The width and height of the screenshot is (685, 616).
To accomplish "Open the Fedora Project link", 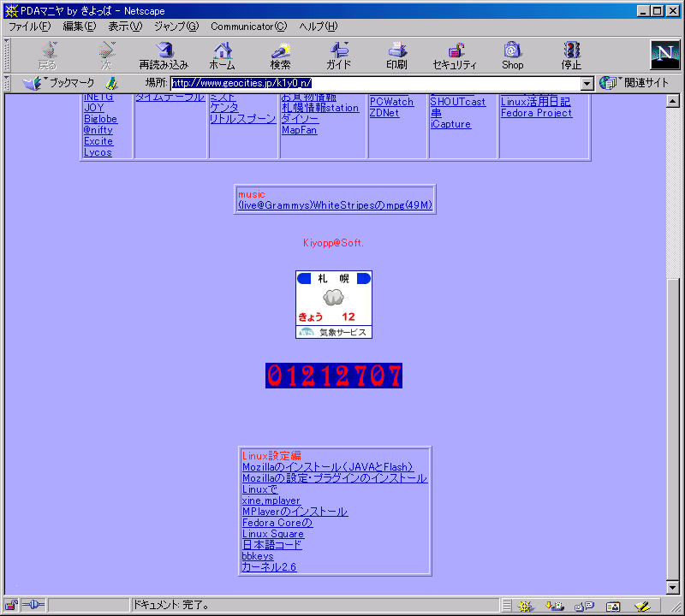I will tap(537, 113).
